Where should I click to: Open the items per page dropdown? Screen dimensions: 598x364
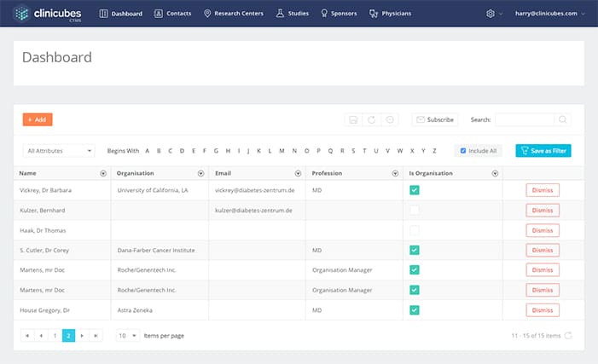[127, 336]
